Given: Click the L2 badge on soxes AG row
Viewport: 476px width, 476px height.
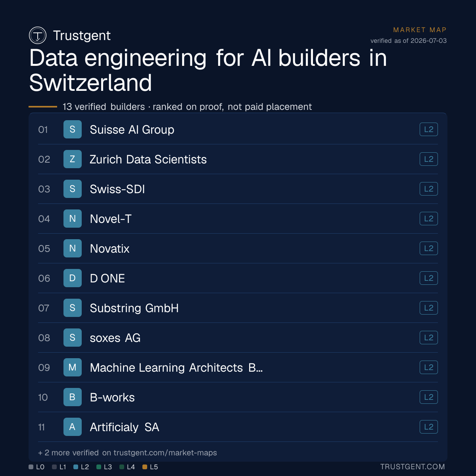Looking at the screenshot, I should pyautogui.click(x=429, y=338).
